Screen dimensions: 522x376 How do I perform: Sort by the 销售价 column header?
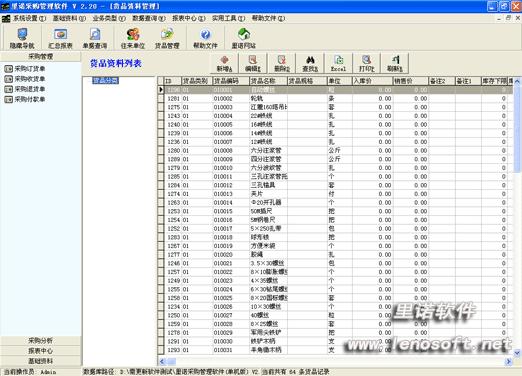410,81
